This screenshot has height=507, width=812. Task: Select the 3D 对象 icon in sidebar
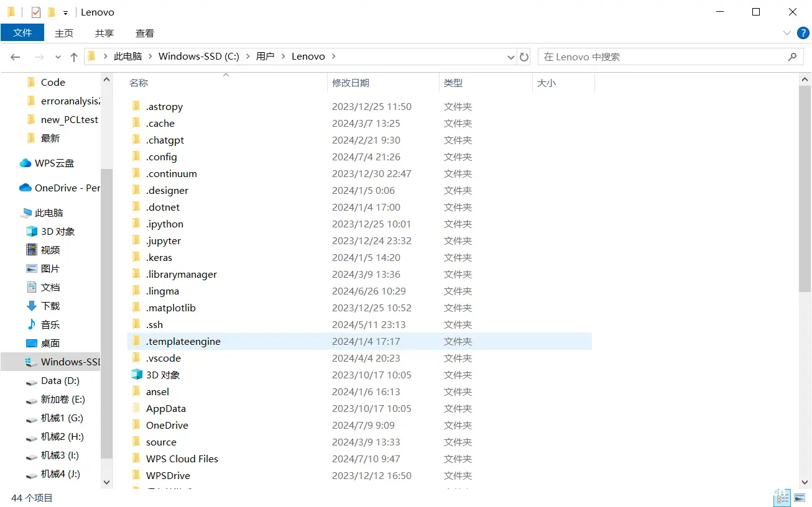coord(32,231)
